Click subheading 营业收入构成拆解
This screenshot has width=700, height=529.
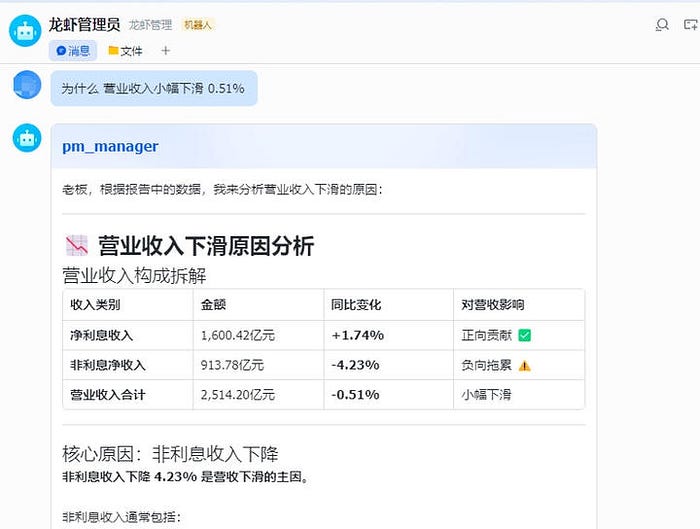point(134,276)
